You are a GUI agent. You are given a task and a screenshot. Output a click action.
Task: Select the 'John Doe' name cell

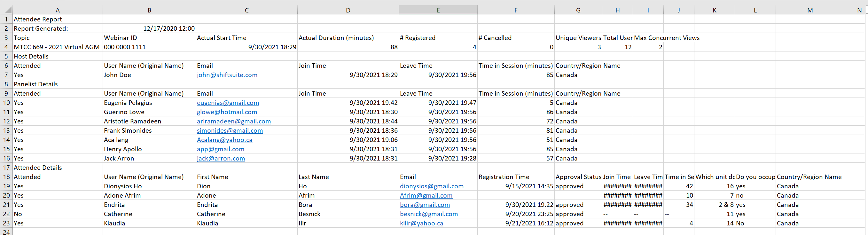(149, 75)
